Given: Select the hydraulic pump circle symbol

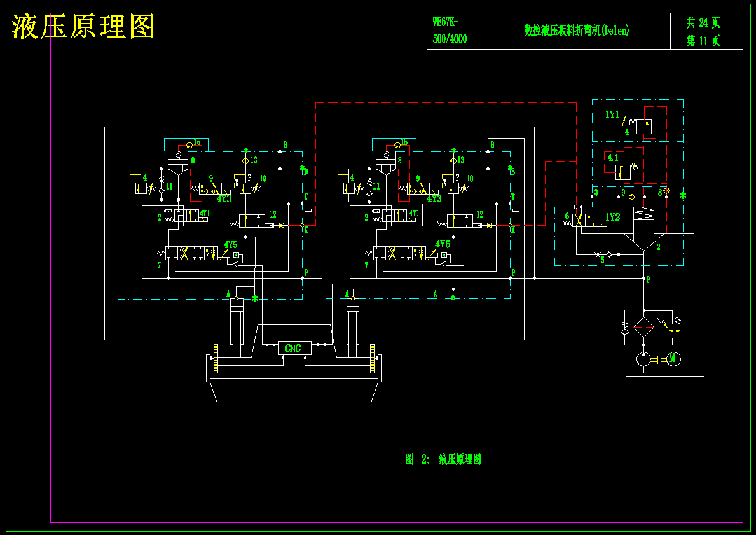Looking at the screenshot, I should pyautogui.click(x=643, y=359).
